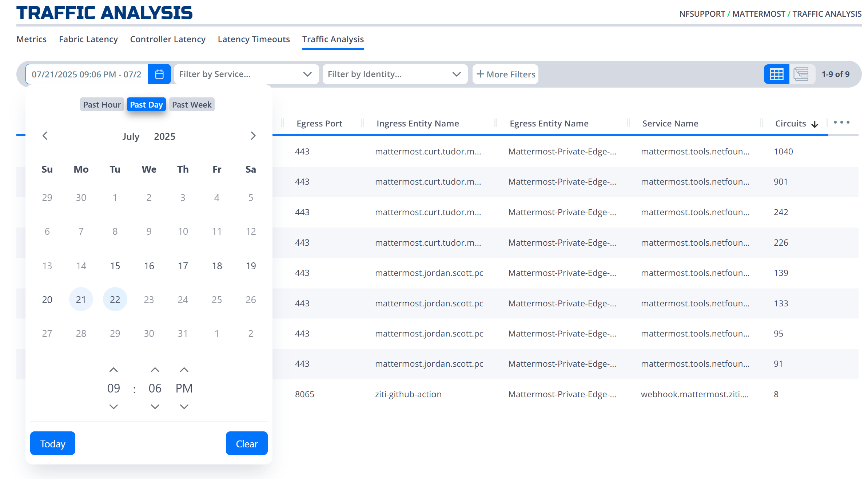The width and height of the screenshot is (868, 479).
Task: Open the Controller Latency tab
Action: (168, 39)
